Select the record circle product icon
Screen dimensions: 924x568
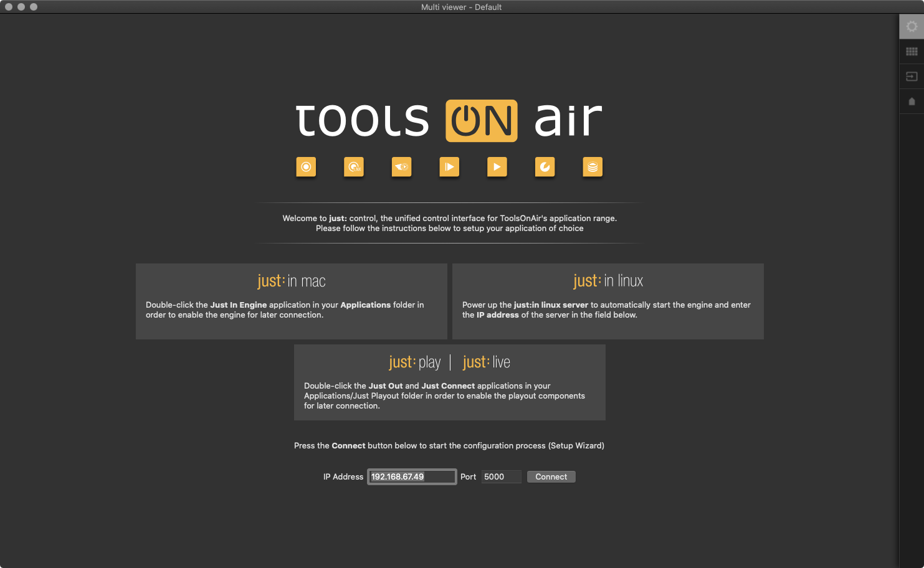[306, 167]
